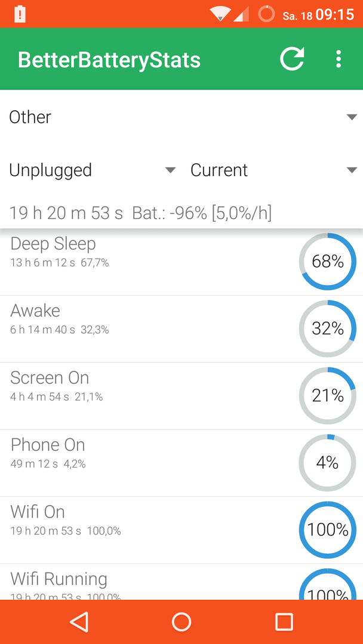Screen dimensions: 363x644
Task: Tap the battery summary line showing -96%
Action: (140, 213)
